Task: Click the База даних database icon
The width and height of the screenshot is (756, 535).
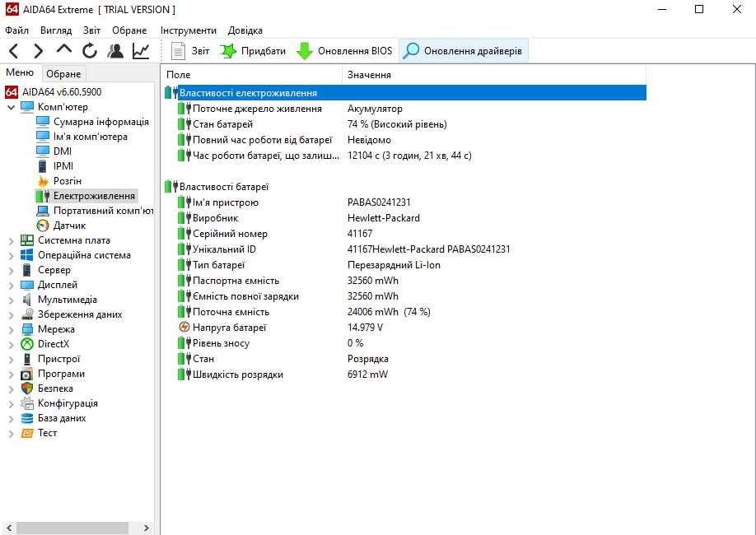Action: point(27,418)
